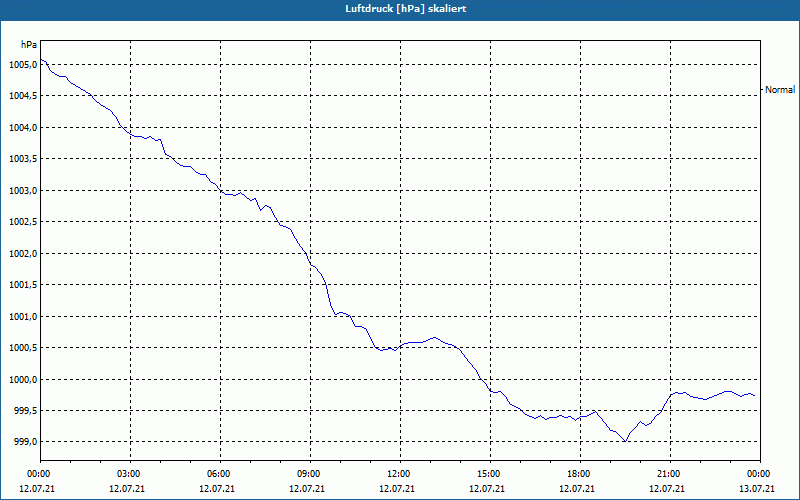This screenshot has width=800, height=500.
Task: Select the 15:00 time label
Action: tap(487, 474)
